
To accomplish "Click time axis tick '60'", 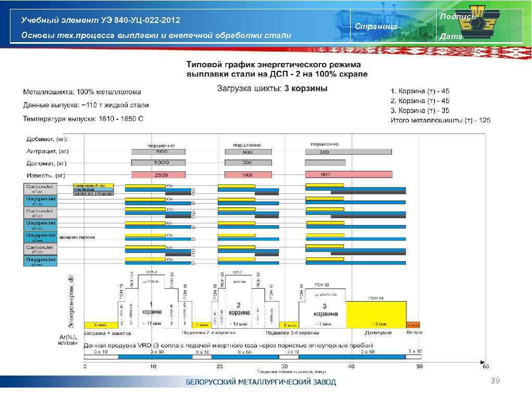I will tap(486, 366).
